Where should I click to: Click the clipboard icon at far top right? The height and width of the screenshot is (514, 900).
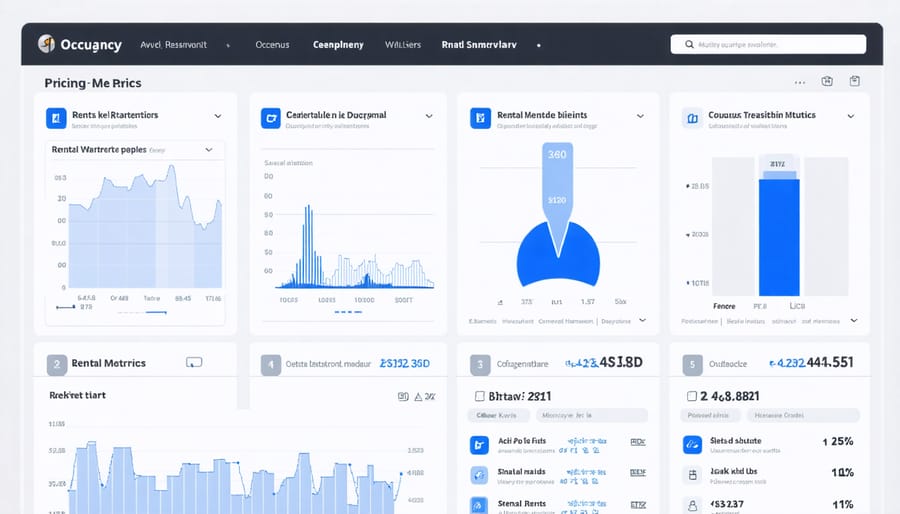click(854, 82)
